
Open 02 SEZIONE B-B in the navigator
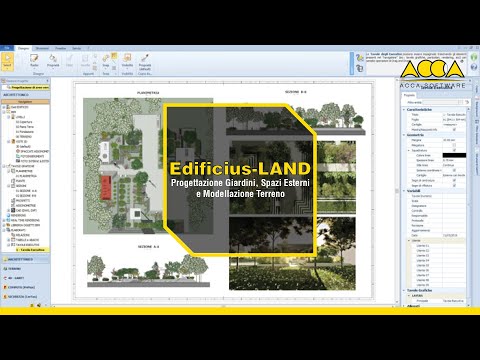pos(26,196)
